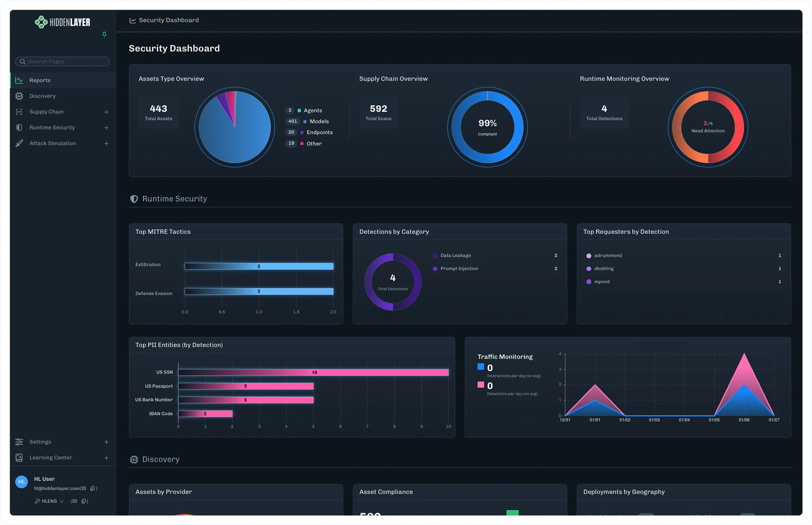
Task: Click the adrumond requester entry
Action: 608,256
